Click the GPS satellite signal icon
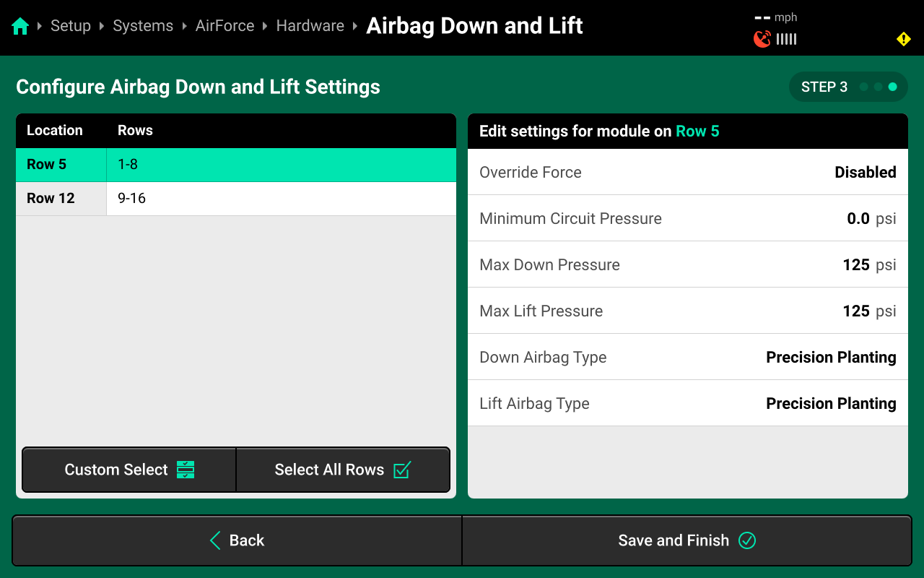Screen dimensions: 924x578 tap(762, 39)
